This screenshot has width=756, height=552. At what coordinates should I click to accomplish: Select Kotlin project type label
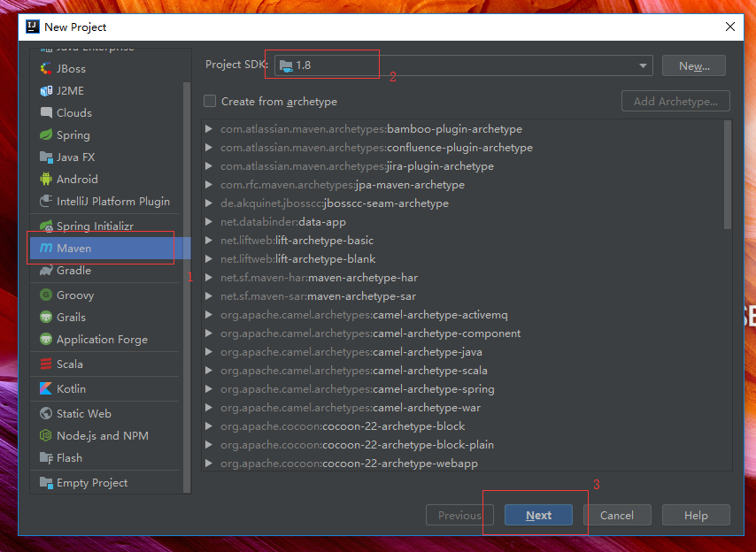click(x=71, y=388)
